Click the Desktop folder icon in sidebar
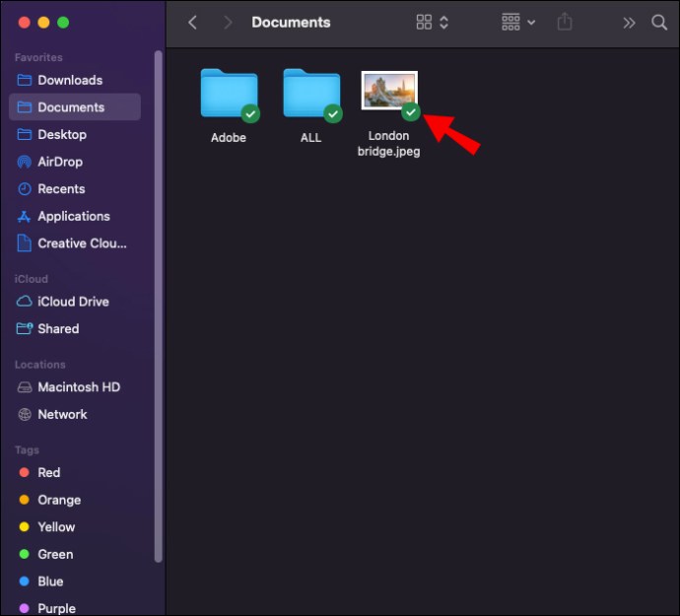The width and height of the screenshot is (680, 616). click(x=25, y=134)
